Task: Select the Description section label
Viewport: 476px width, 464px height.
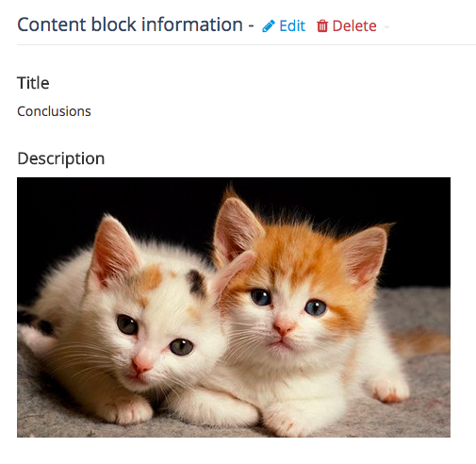Action: (61, 158)
